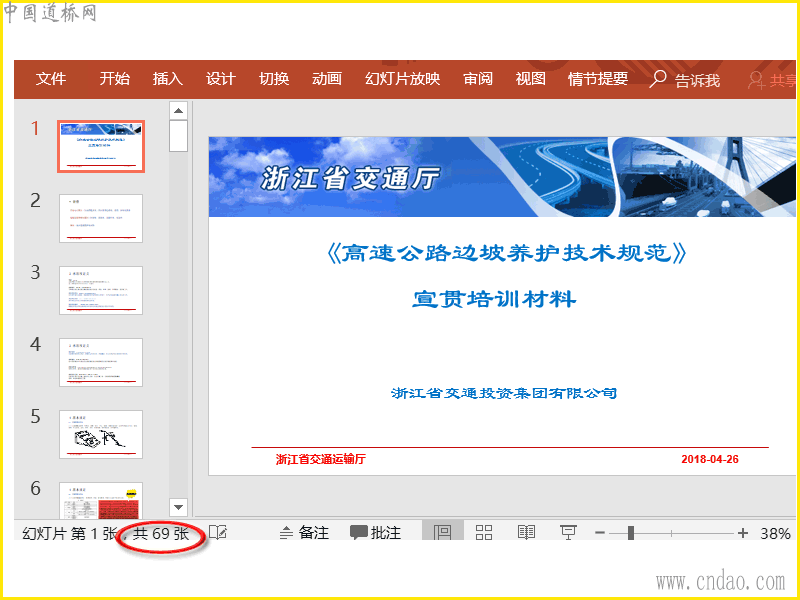Open the 插入 (Insert) tab

167,79
